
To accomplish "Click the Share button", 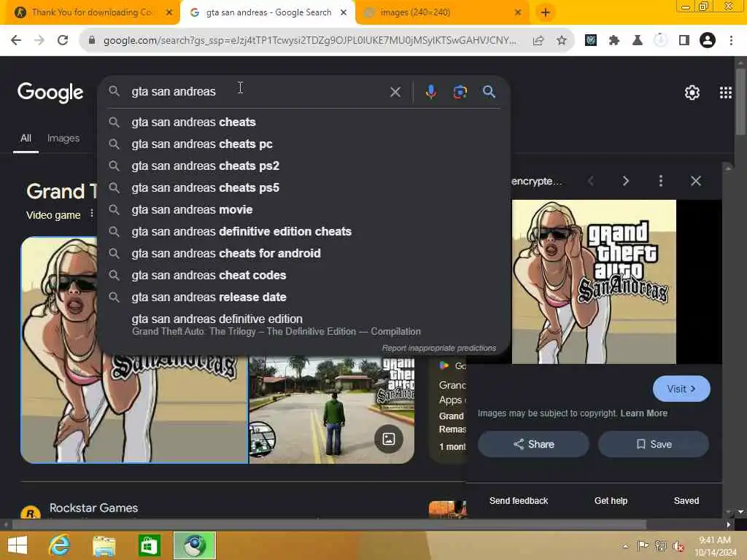I will click(x=533, y=444).
